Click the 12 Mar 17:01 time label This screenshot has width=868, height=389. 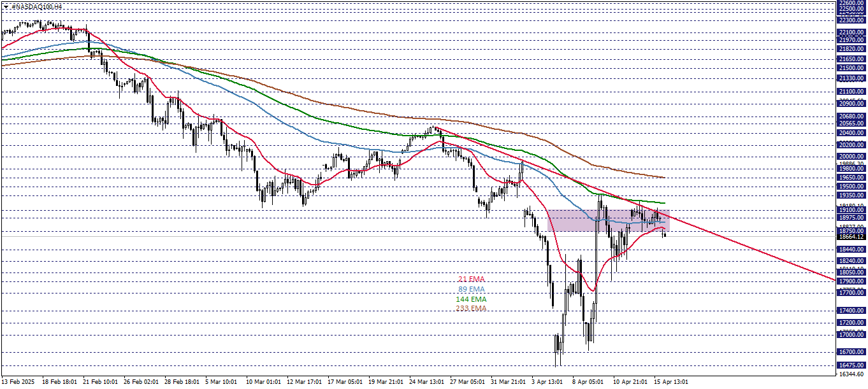coord(305,383)
